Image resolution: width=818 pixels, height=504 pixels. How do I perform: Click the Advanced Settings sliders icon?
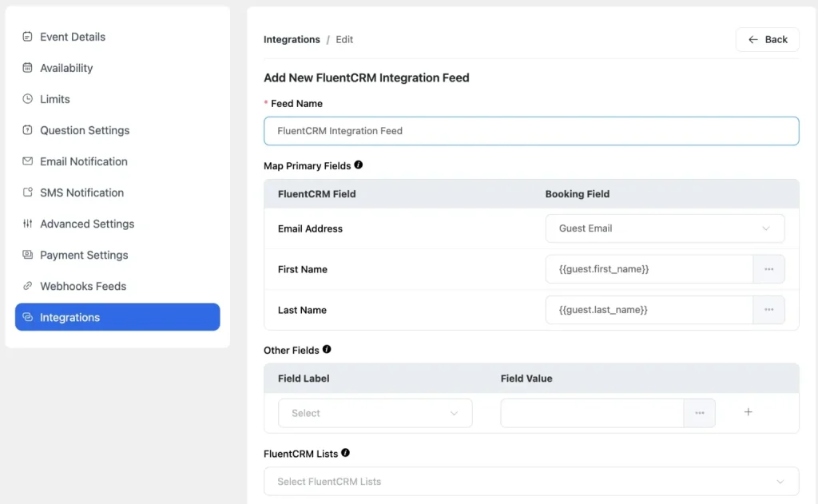(x=28, y=224)
